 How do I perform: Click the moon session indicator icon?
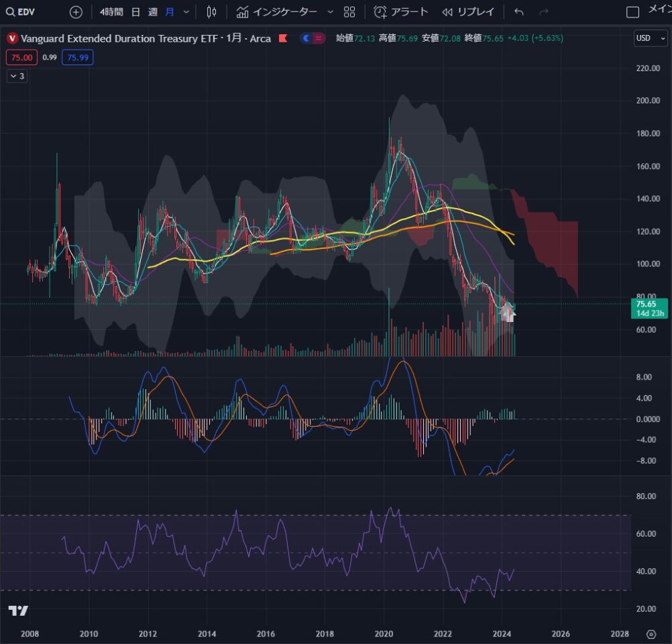(306, 39)
